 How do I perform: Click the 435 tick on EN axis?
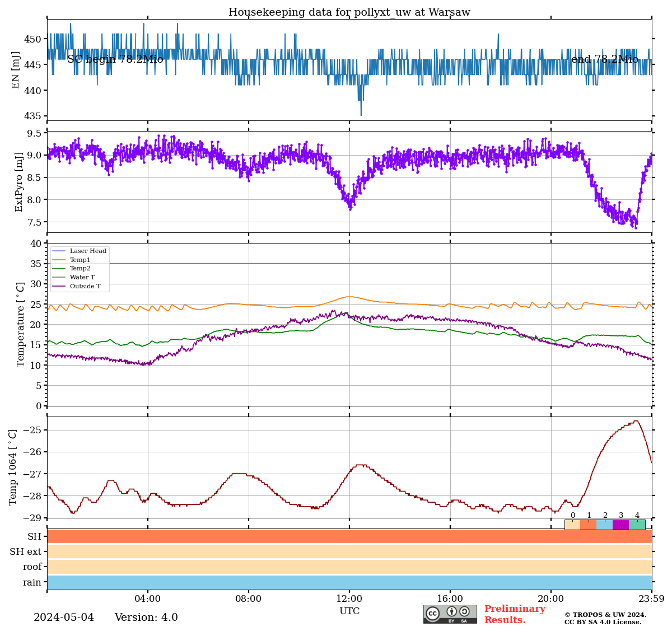[33, 116]
